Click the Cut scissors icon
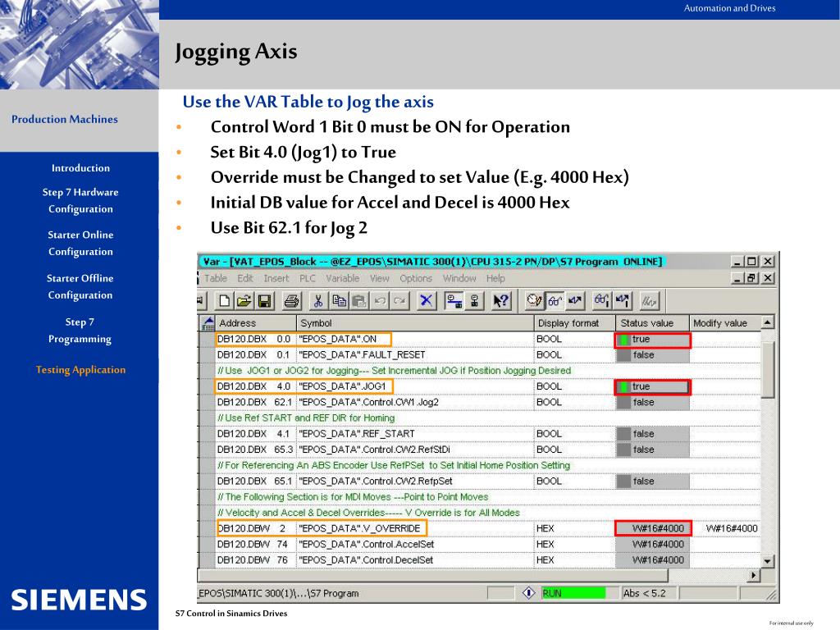This screenshot has width=840, height=630. click(317, 301)
